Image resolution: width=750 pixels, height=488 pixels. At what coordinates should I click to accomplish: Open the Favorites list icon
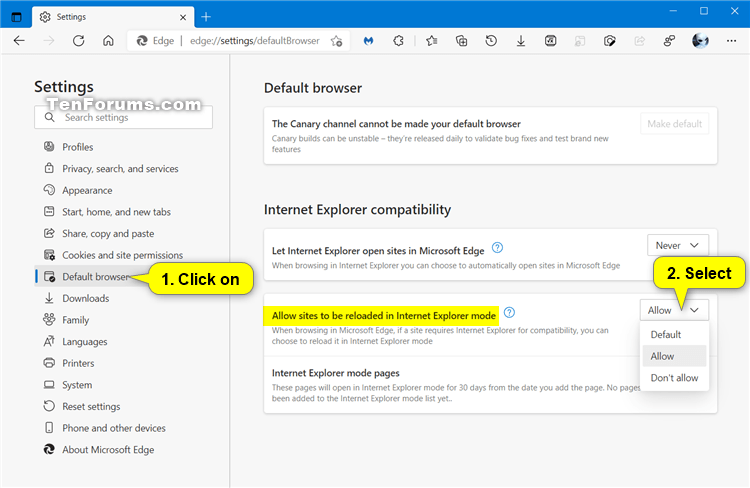(432, 41)
